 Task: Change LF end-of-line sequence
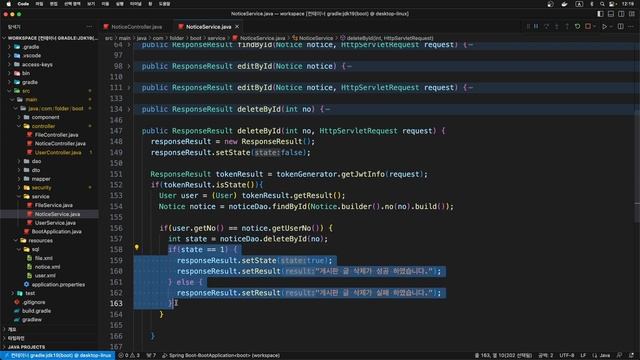pyautogui.click(x=583, y=356)
